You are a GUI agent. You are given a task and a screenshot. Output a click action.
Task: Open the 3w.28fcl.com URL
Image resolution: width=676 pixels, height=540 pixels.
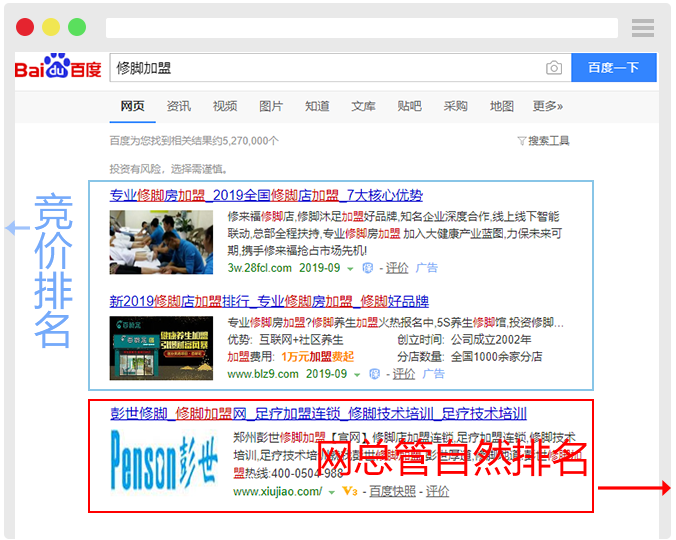[x=260, y=268]
